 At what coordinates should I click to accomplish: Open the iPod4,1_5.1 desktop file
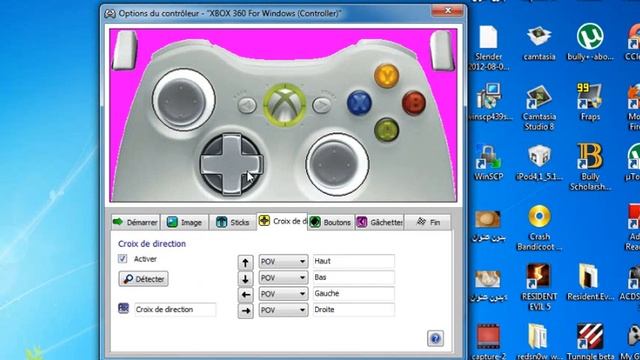(x=539, y=162)
